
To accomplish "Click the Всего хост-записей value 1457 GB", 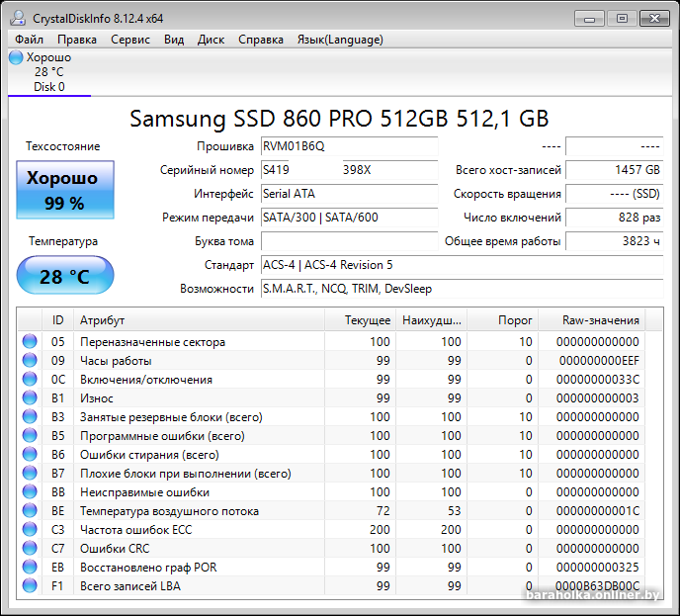I will point(615,170).
